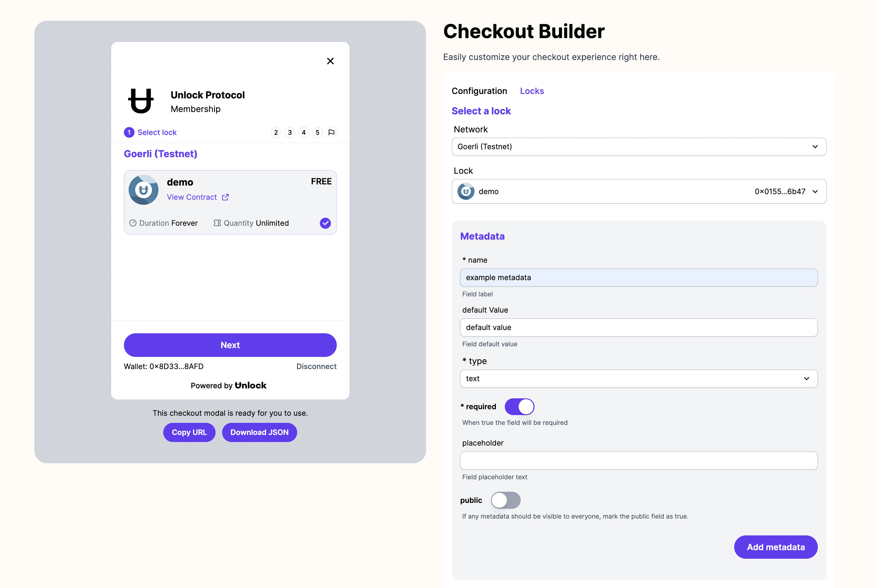Switch to the Locks tab

point(532,90)
